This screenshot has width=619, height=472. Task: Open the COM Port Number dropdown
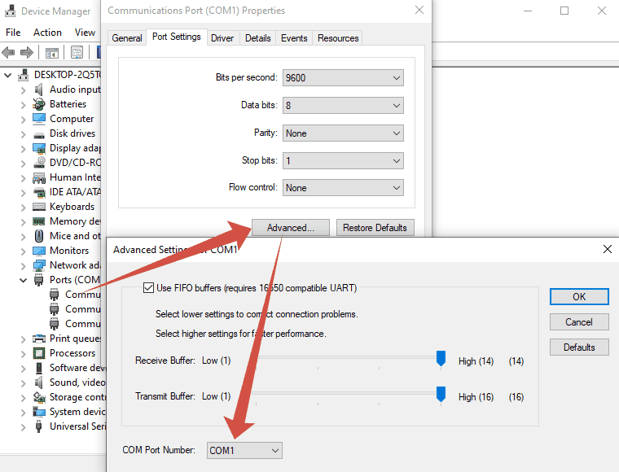[x=245, y=450]
